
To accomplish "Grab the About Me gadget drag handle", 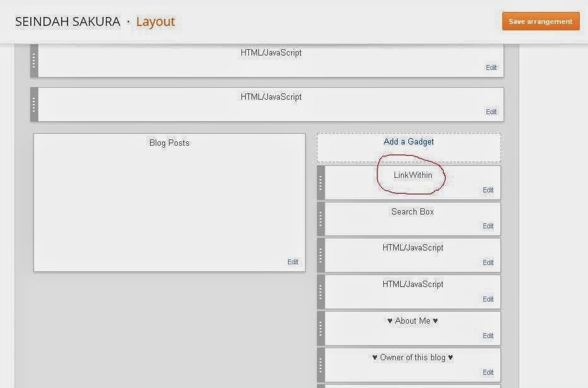I will pyautogui.click(x=321, y=328).
